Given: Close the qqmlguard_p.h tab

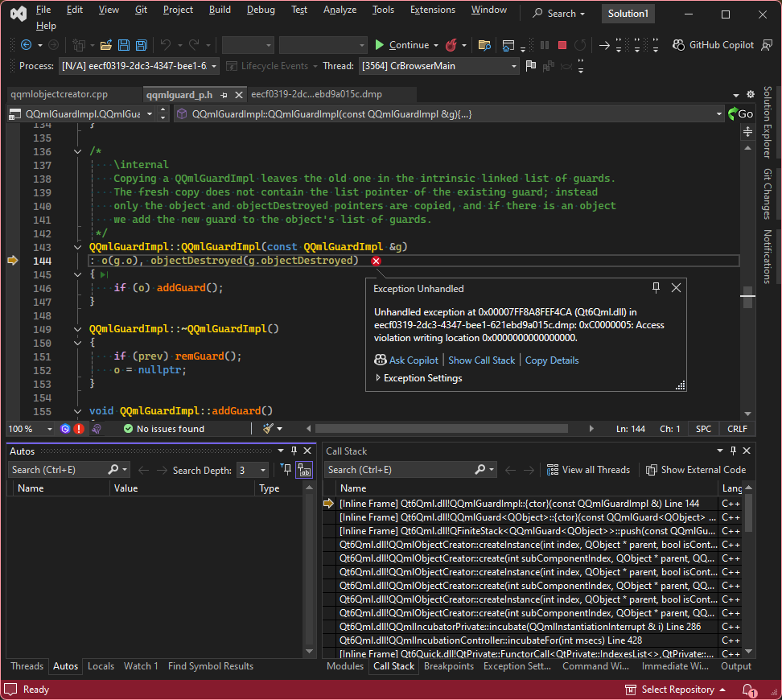Looking at the screenshot, I should [x=239, y=95].
